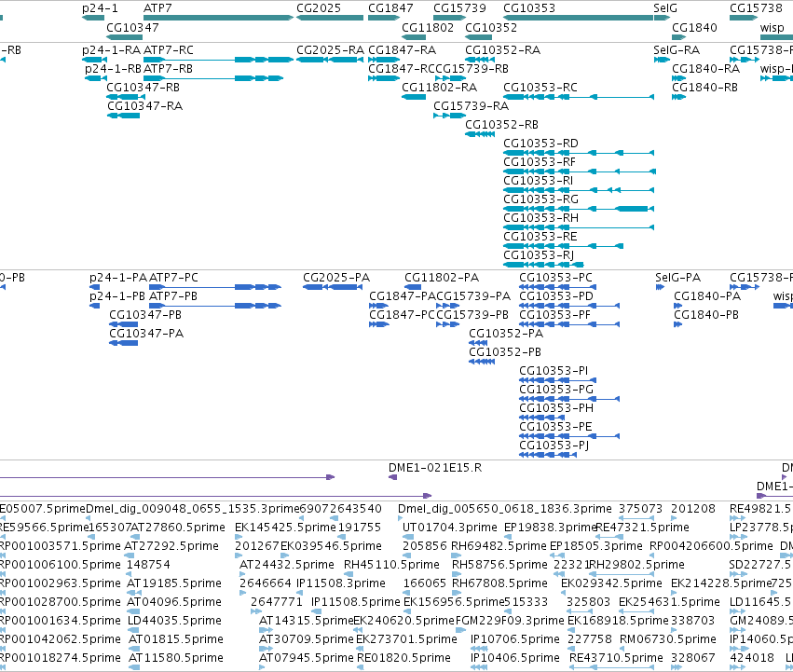Click the p24-1 gene label
The width and height of the screenshot is (793, 672).
click(100, 8)
